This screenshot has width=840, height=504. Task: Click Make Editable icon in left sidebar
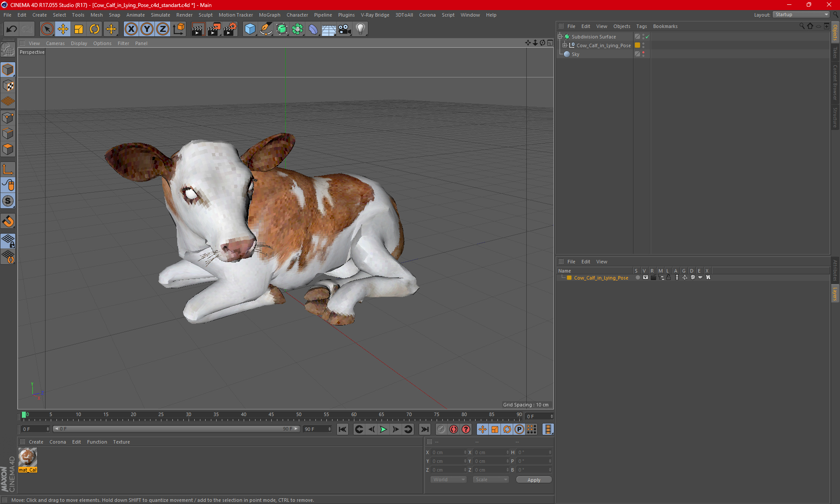[8, 50]
